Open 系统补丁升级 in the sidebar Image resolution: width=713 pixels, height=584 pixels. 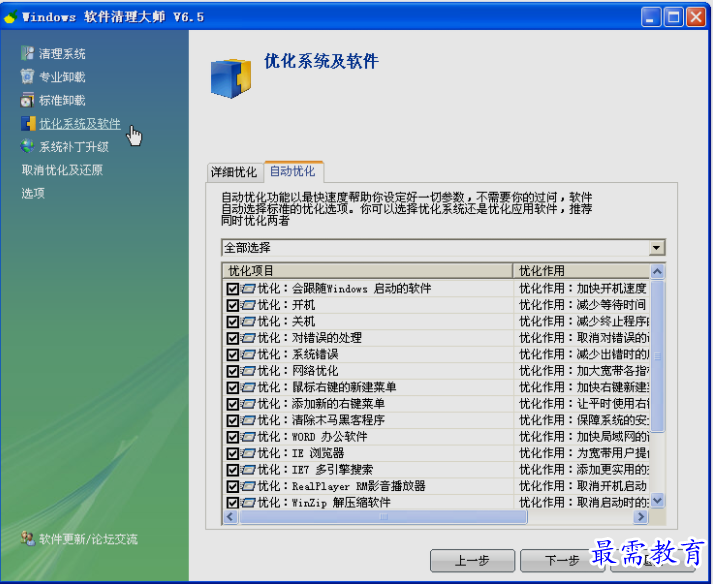74,146
